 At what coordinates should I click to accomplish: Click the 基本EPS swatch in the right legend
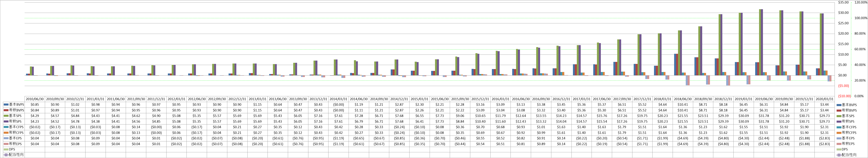839,138
